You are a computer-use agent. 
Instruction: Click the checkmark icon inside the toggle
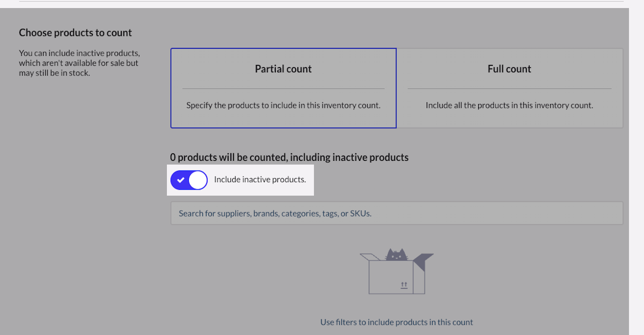180,180
